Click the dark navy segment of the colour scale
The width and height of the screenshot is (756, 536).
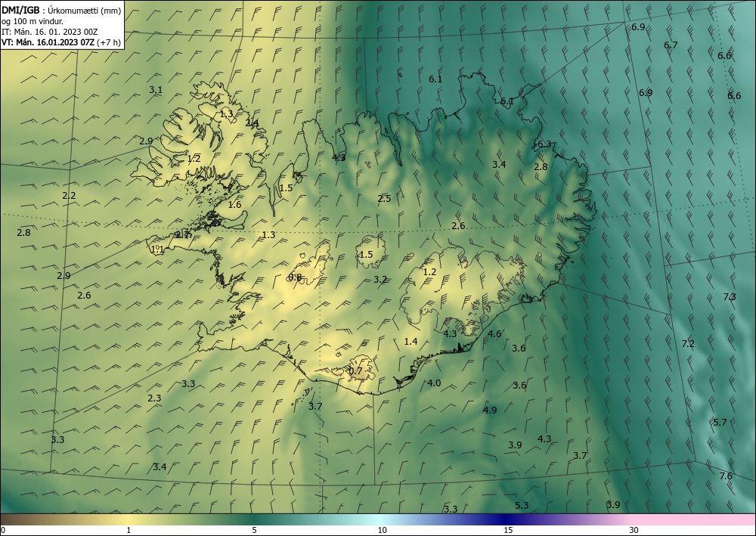(x=507, y=519)
